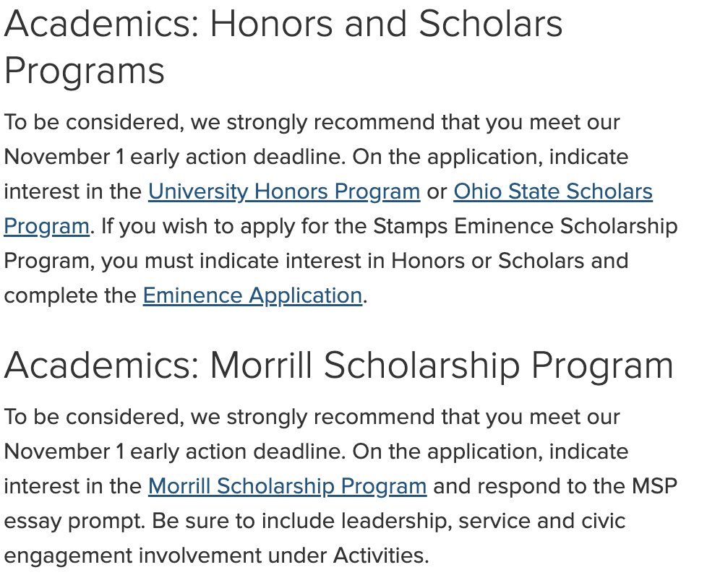Click the Academics: Morrill Scholarship Program heading
Screen dimensions: 707x588
tap(338, 366)
